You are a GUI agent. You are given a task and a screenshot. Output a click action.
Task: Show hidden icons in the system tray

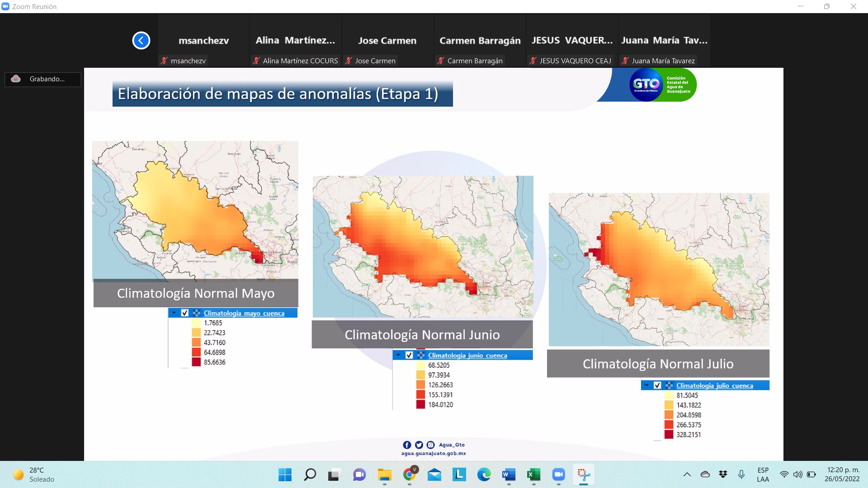point(687,474)
